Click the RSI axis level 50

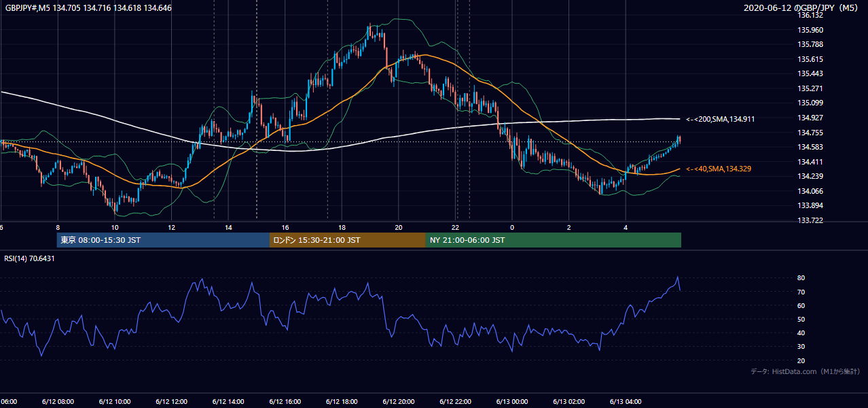pyautogui.click(x=801, y=319)
